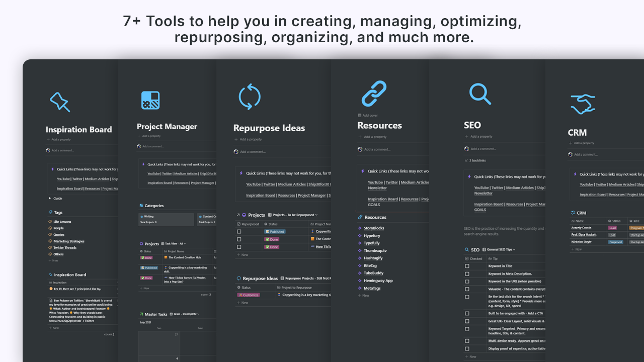Open the Projects - To be Repurposed dropdown

pyautogui.click(x=293, y=215)
